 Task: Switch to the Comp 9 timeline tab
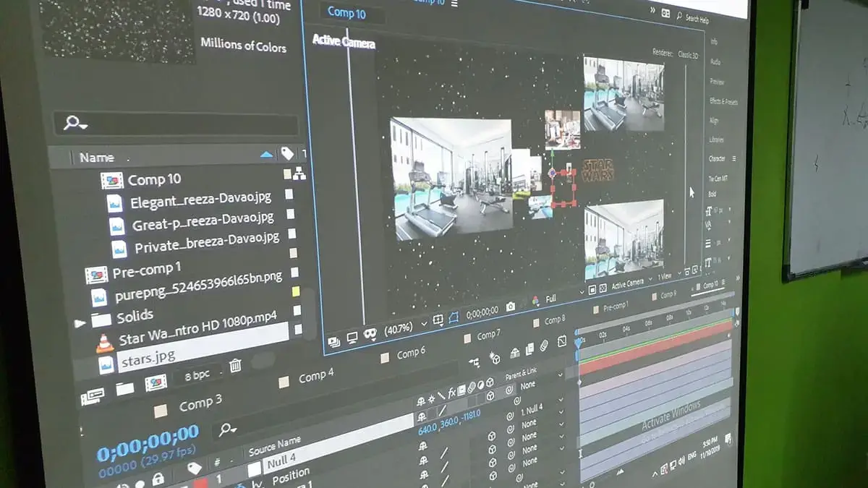pyautogui.click(x=668, y=294)
